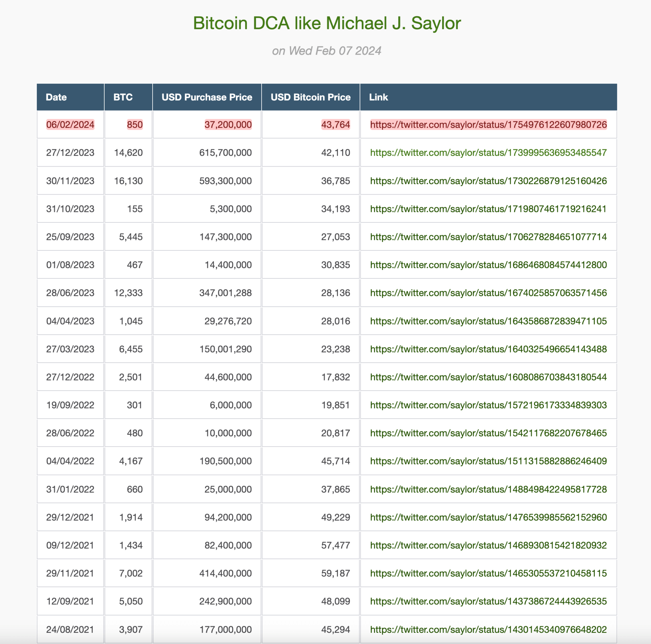
Task: Open tweet link for 28/06/2023 purchase
Action: [488, 293]
